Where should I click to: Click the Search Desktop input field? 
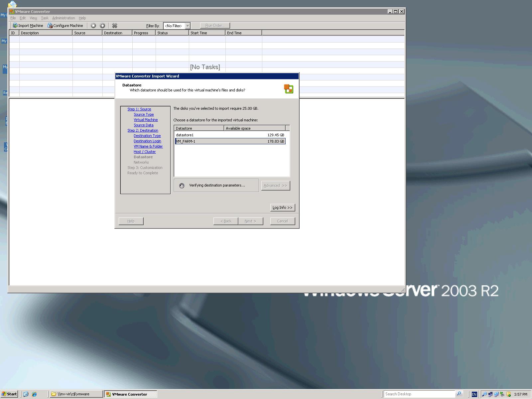point(419,394)
